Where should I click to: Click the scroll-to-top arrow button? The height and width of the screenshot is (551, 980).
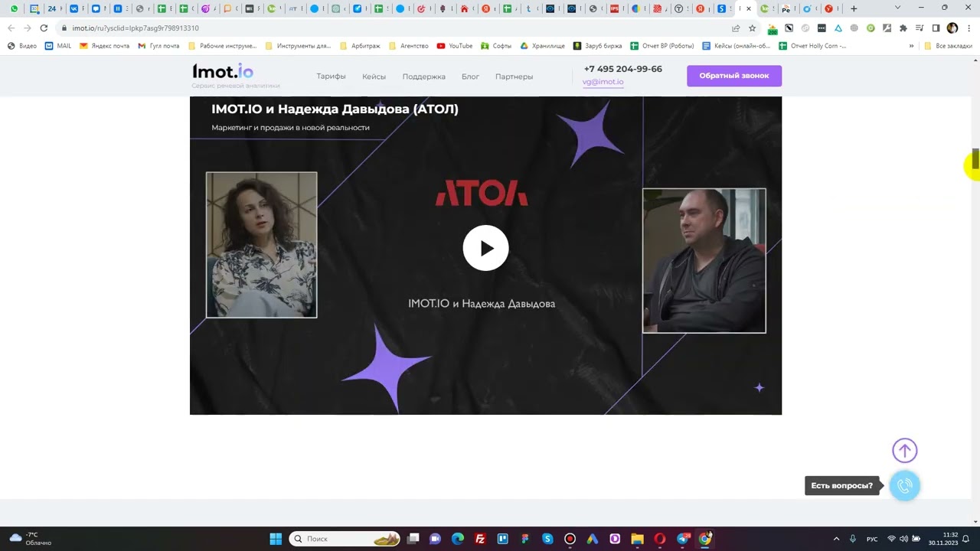click(x=904, y=451)
